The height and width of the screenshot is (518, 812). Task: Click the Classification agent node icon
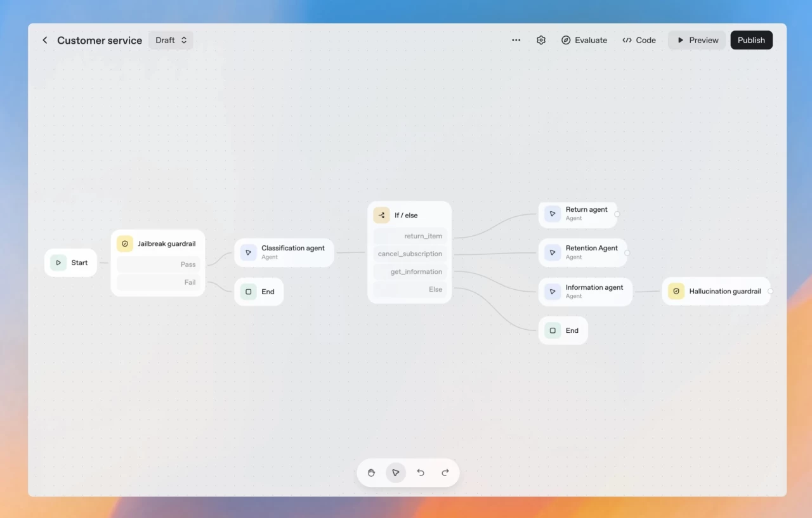248,252
